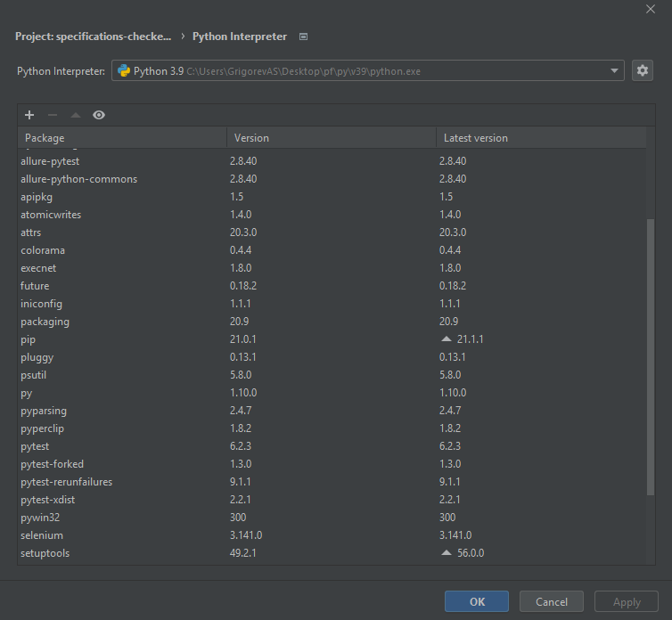Click pip installed version 21.0.1
Viewport: 672px width, 620px height.
click(243, 339)
